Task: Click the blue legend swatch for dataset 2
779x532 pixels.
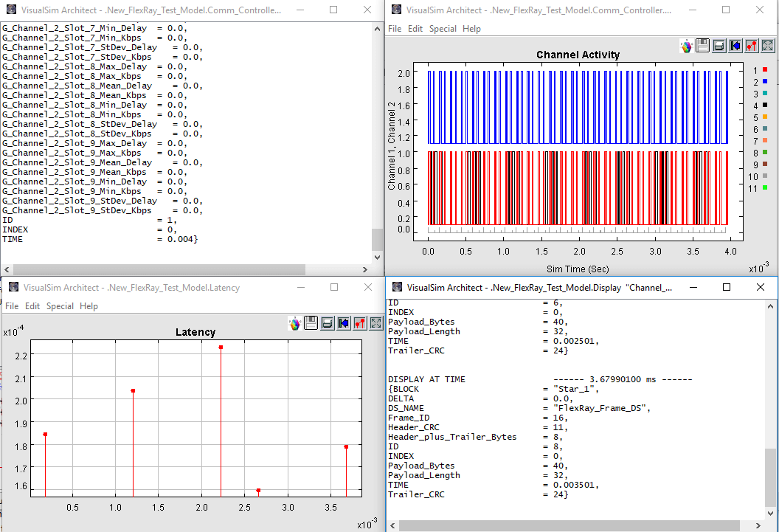Action: (766, 82)
